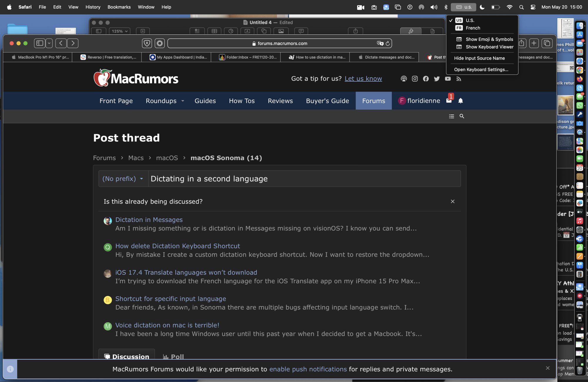
Task: Open the MacRumors inbox envelope icon
Action: click(449, 101)
